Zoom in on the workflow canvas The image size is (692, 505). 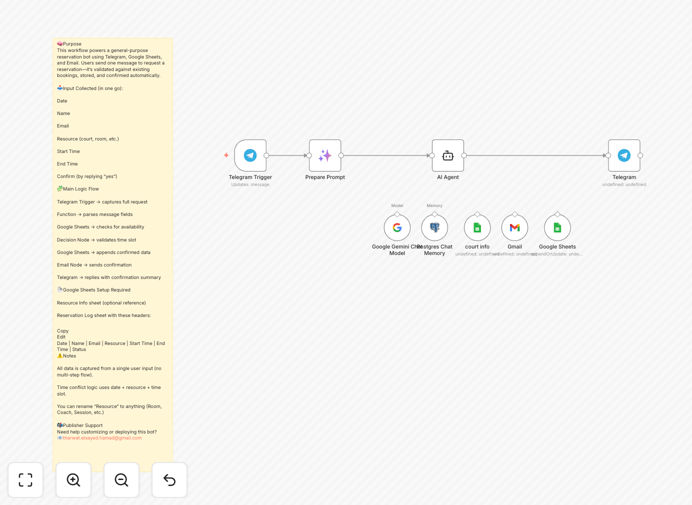pos(73,480)
